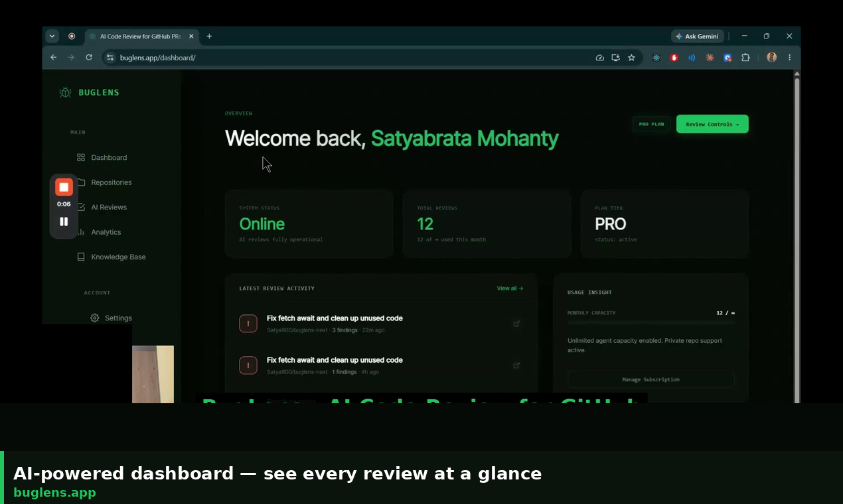843x504 pixels.
Task: Click the red shield extension icon
Action: (x=674, y=58)
